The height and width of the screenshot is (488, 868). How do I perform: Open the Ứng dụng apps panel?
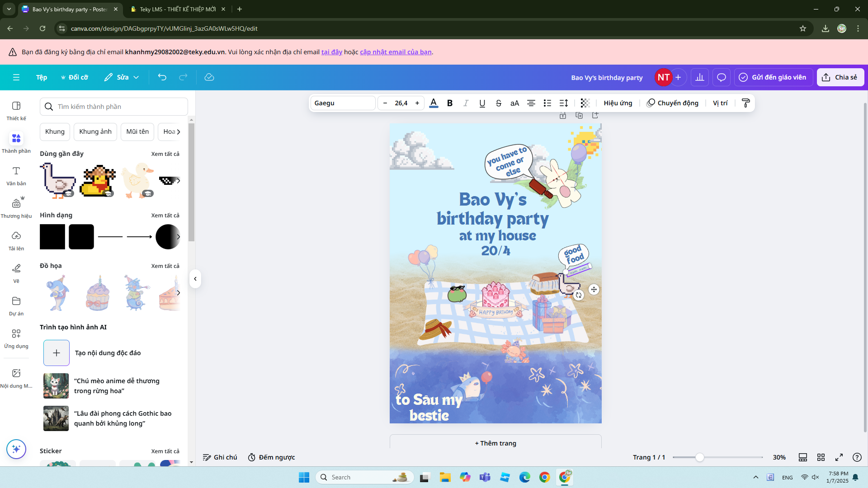(x=16, y=338)
